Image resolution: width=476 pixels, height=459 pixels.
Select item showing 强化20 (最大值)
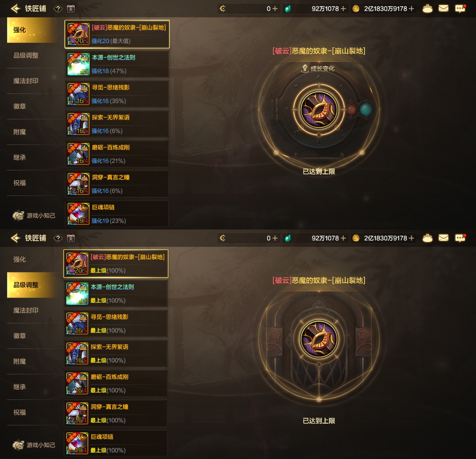pyautogui.click(x=117, y=34)
